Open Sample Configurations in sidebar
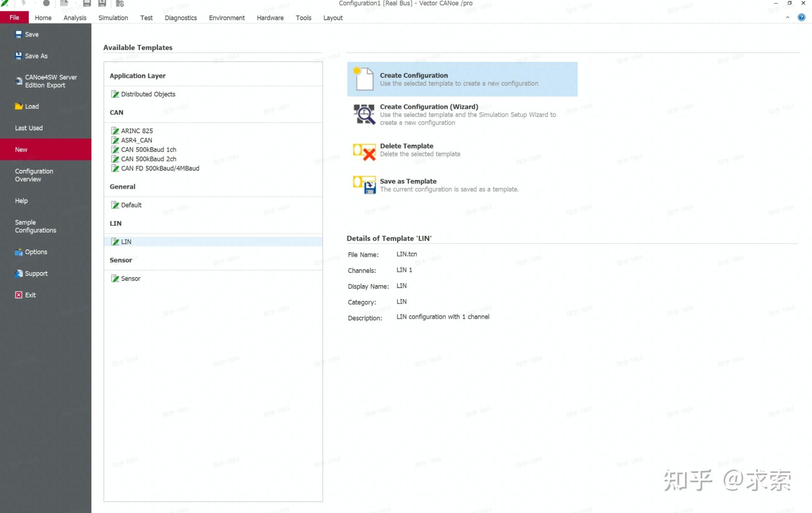 pyautogui.click(x=35, y=226)
